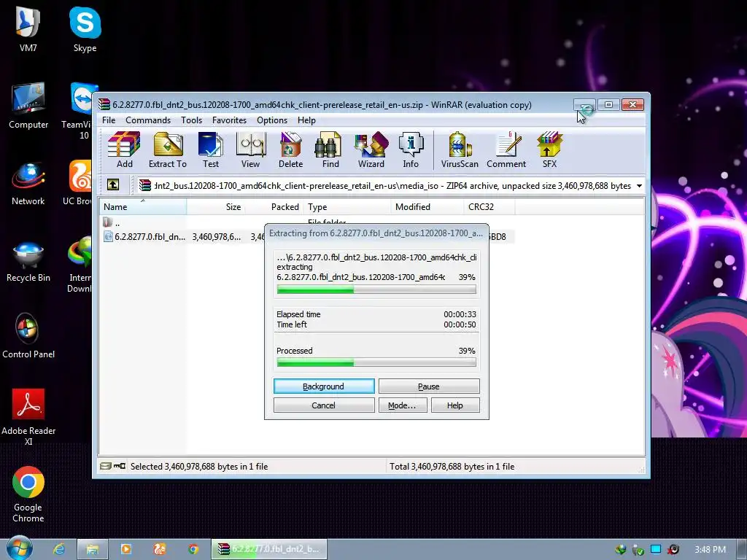Click the Processed progress bar
This screenshot has height=560, width=747.
point(376,363)
